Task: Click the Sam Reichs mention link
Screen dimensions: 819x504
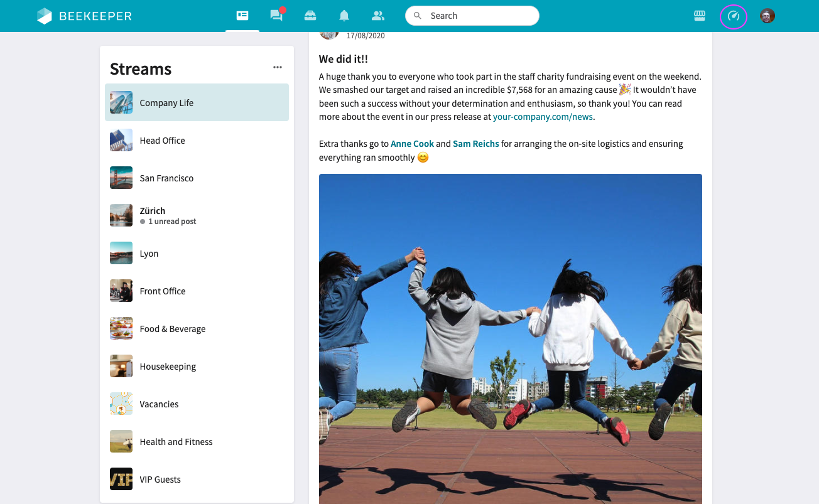Action: pyautogui.click(x=475, y=144)
